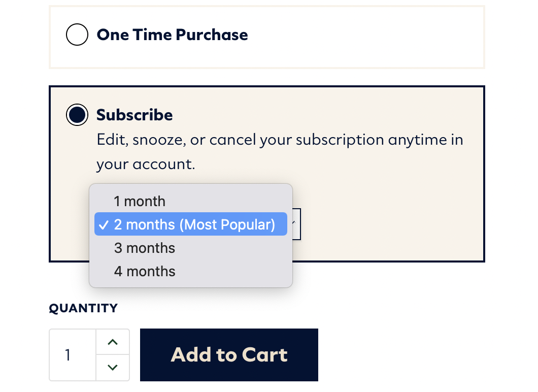Screen dimensions: 538x392
Task: Click the up chevron to increase quantity
Action: [112, 342]
